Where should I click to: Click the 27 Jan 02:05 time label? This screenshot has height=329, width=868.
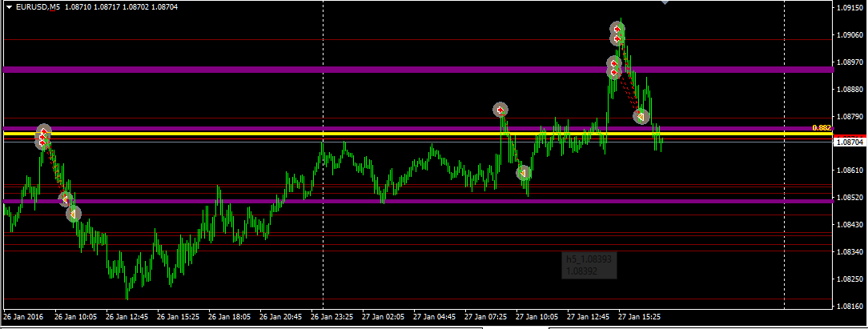coord(383,317)
